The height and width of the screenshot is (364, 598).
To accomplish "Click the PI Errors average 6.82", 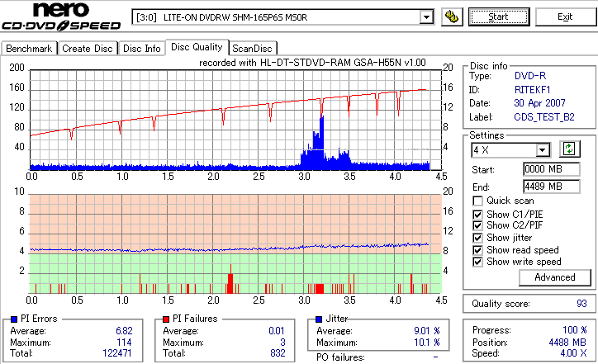I will tap(124, 331).
